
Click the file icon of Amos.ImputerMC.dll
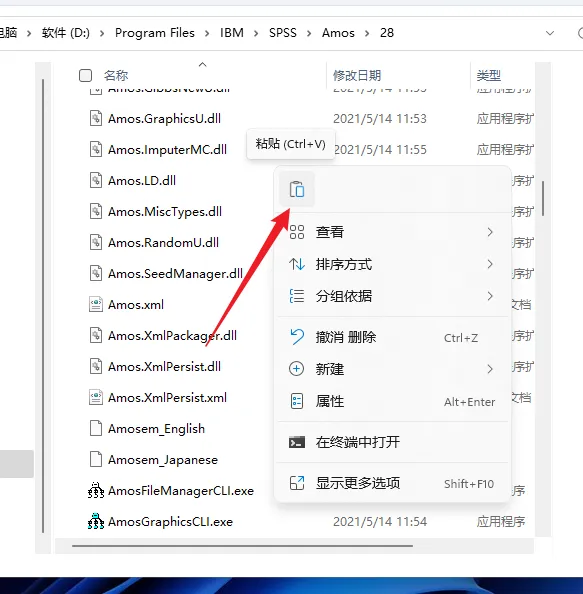click(96, 149)
